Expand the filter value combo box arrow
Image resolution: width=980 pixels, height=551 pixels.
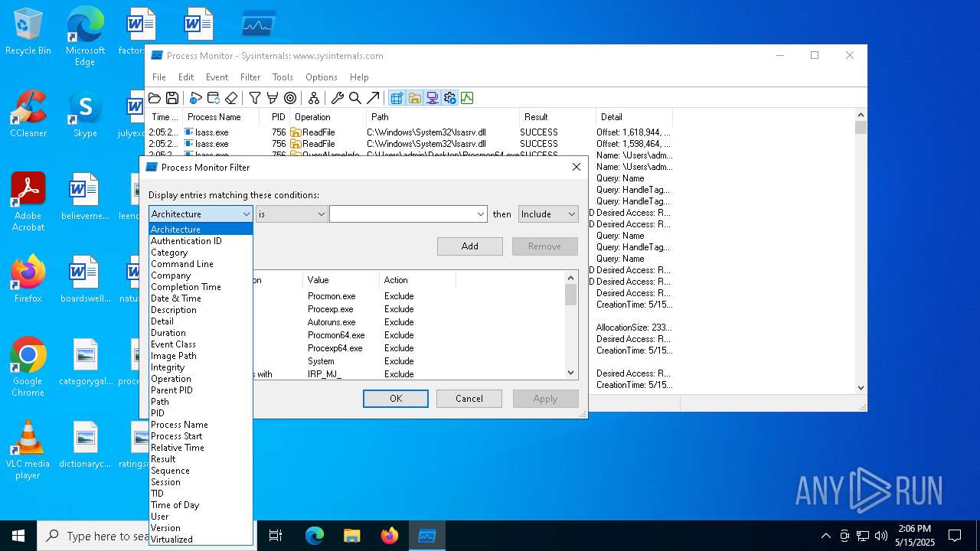480,214
